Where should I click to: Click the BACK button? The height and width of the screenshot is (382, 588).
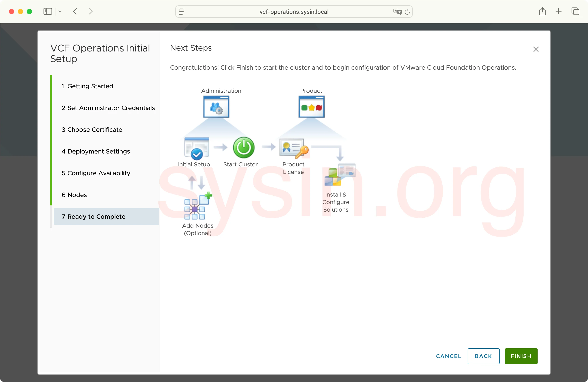click(x=483, y=356)
